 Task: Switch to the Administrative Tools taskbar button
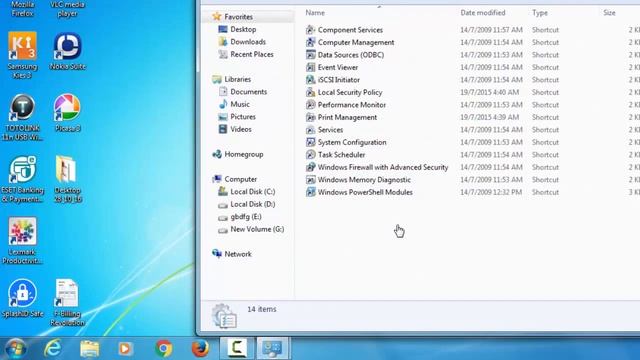(x=273, y=348)
